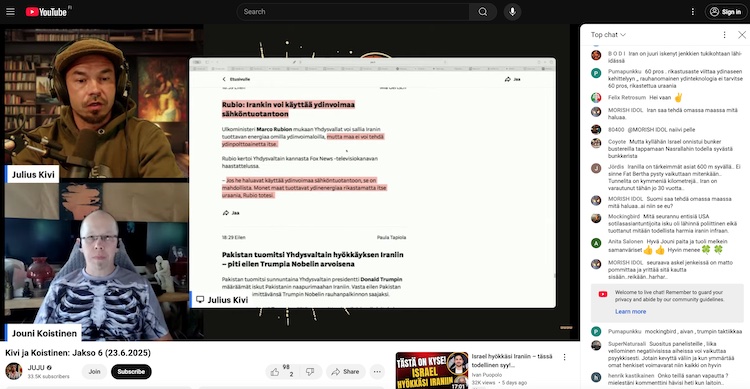The image size is (750, 389).
Task: Join the JUJU channel membership
Action: [94, 371]
